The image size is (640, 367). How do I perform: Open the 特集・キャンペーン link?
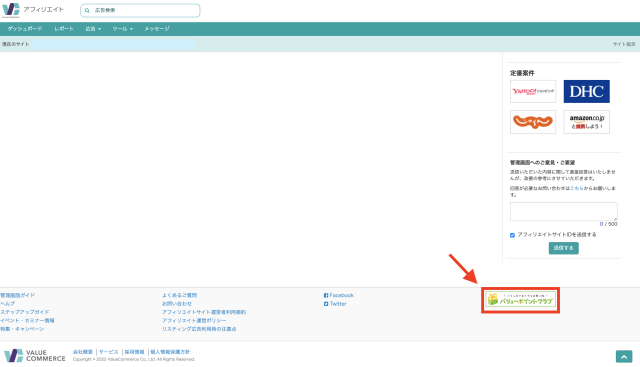22,329
